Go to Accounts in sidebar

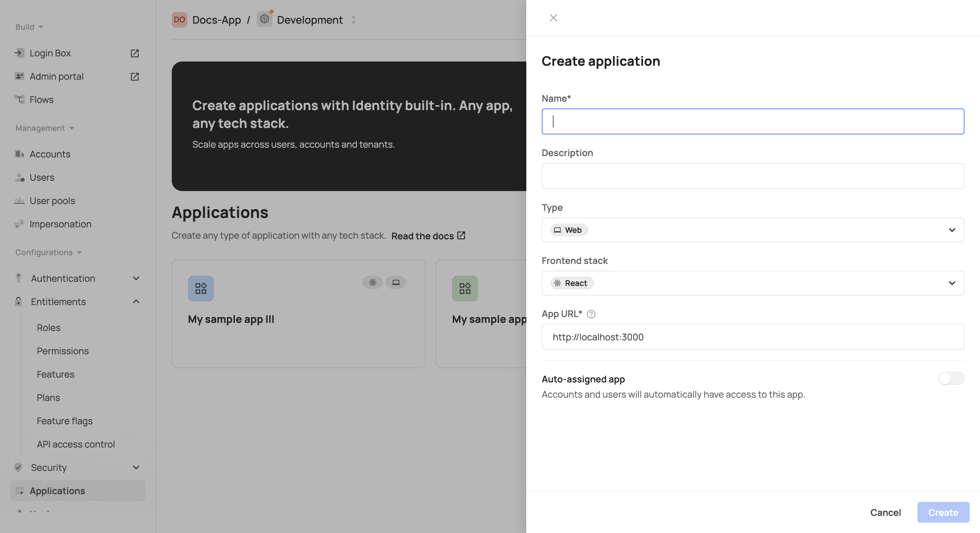[x=50, y=154]
